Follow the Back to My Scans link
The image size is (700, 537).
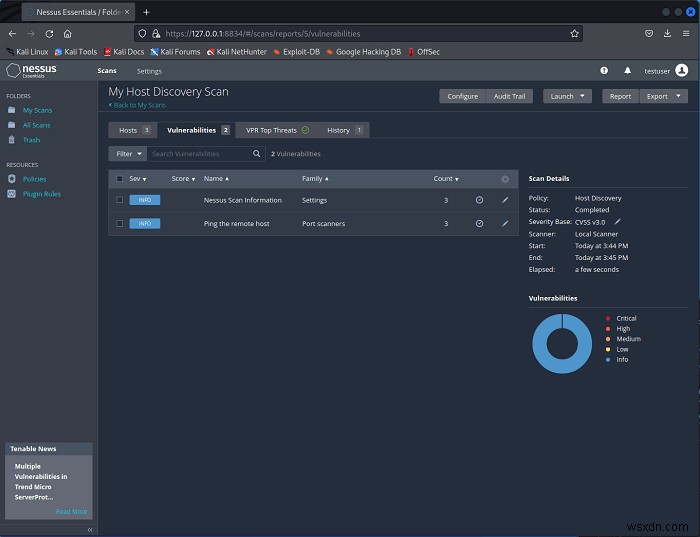137,105
